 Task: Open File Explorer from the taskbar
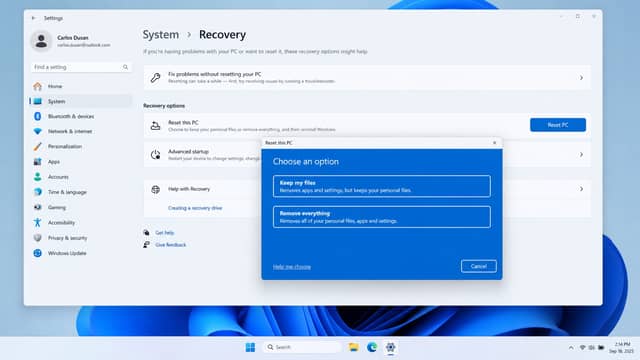click(x=353, y=347)
